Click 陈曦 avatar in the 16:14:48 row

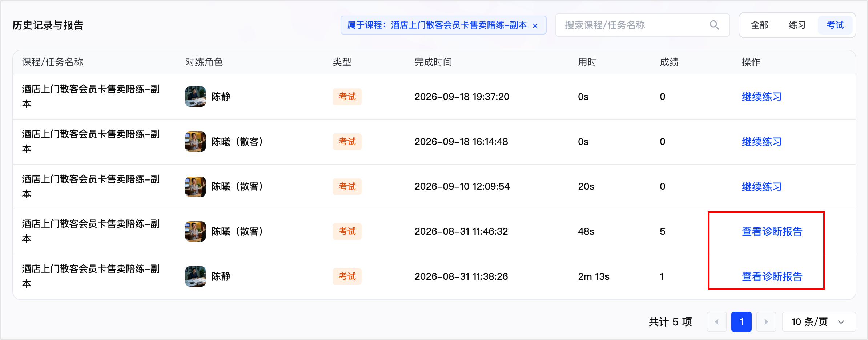pos(196,142)
